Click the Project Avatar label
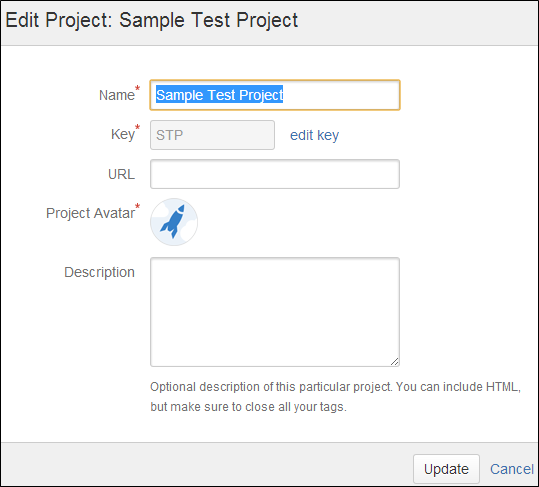Viewport: 539px width, 487px height. [x=90, y=213]
